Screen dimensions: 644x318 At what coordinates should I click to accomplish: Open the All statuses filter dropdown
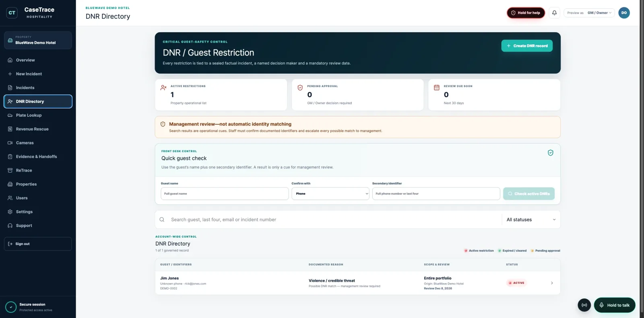point(531,220)
